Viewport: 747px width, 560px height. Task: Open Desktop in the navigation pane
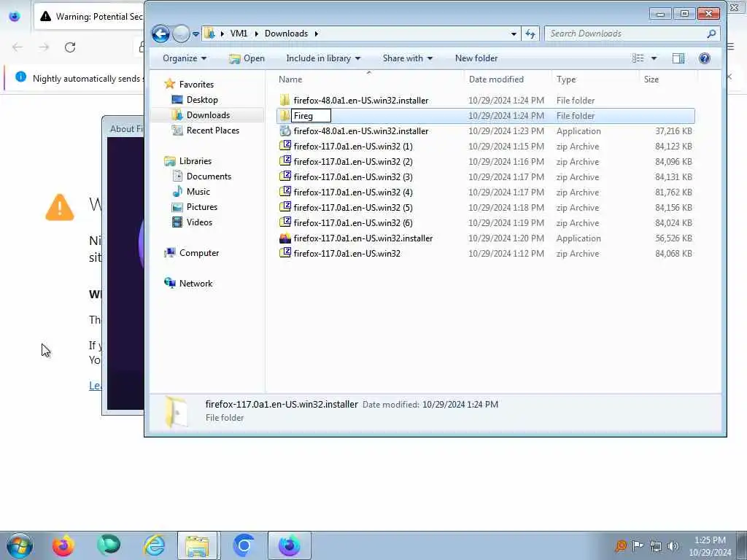[202, 99]
